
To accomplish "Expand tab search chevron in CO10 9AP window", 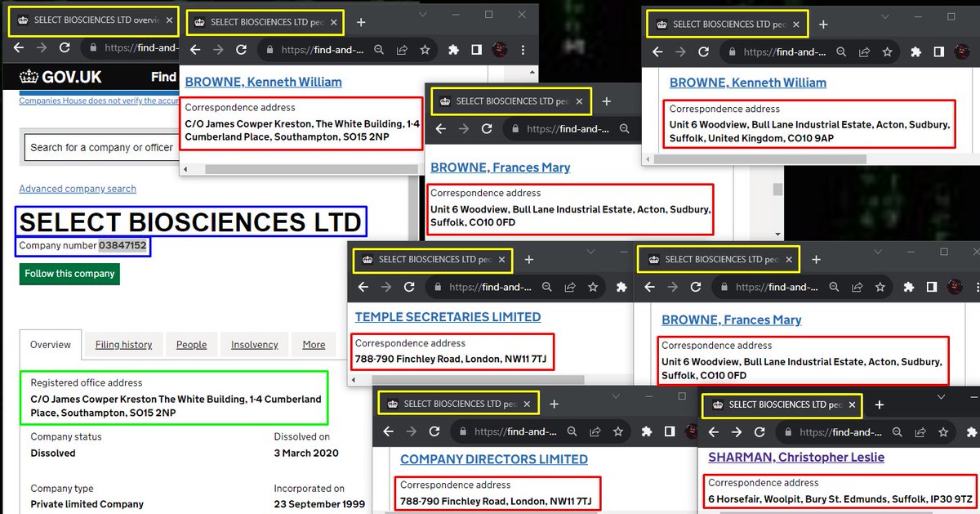I will pyautogui.click(x=886, y=16).
